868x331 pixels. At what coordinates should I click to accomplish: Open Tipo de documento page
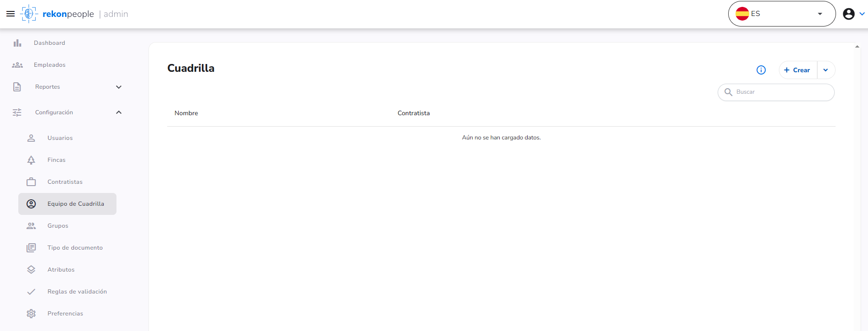point(75,248)
